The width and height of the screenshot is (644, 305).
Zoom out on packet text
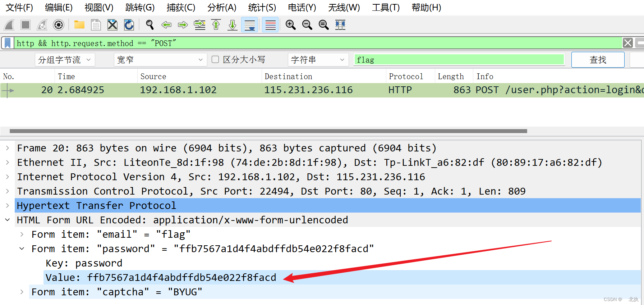tap(307, 25)
